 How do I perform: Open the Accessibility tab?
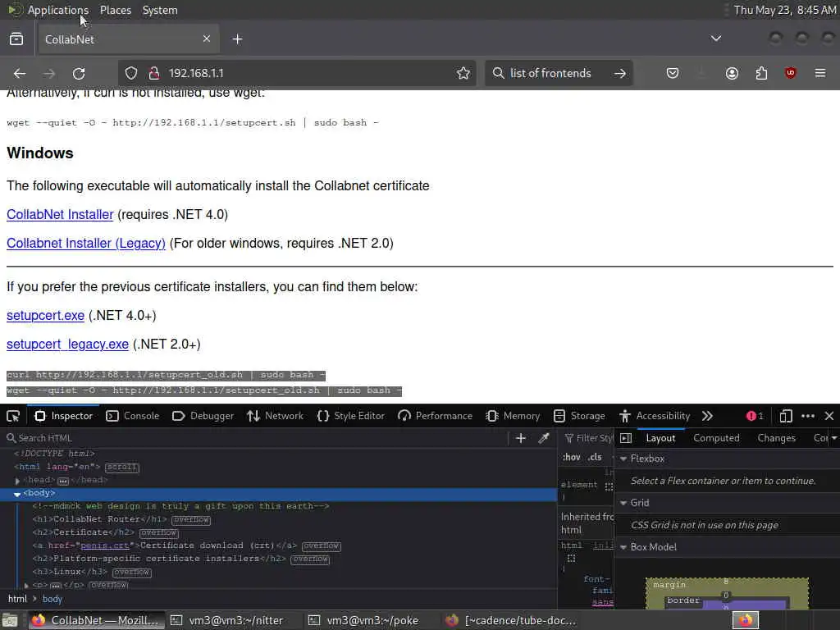[655, 416]
